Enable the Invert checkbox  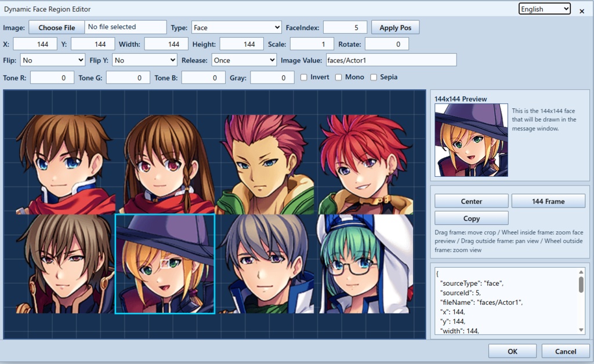(x=304, y=77)
